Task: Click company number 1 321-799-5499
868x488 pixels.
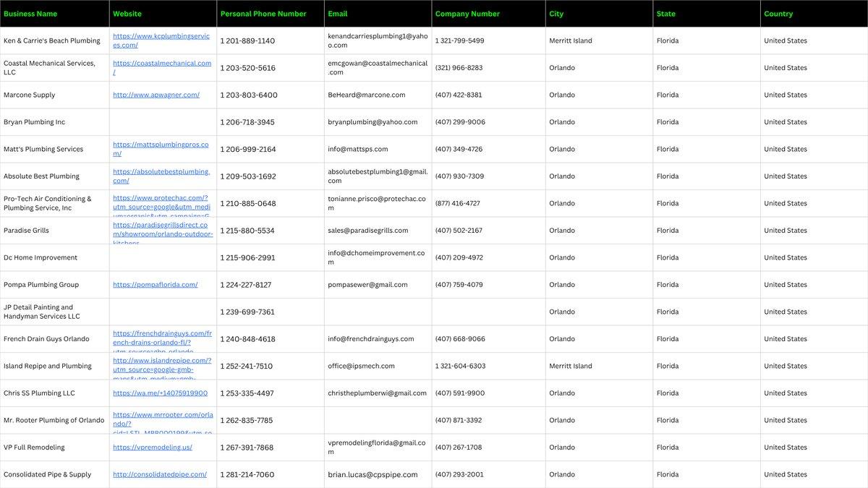Action: [x=460, y=40]
